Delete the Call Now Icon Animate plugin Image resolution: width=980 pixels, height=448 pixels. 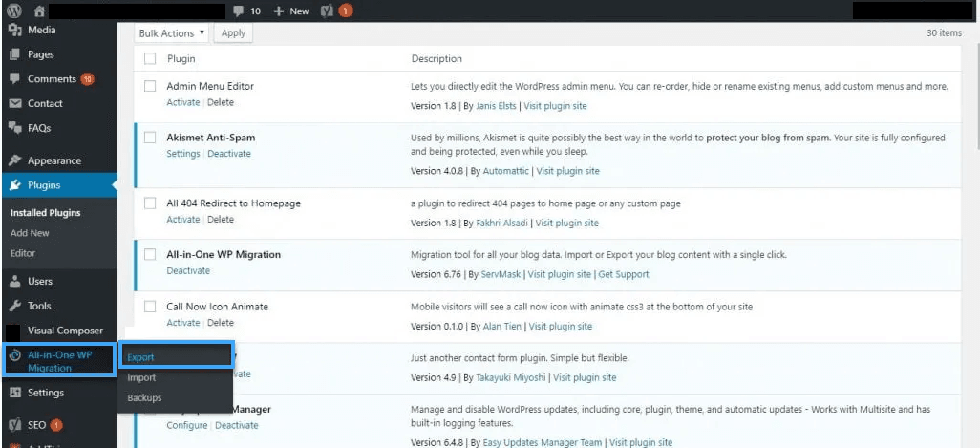tap(221, 323)
